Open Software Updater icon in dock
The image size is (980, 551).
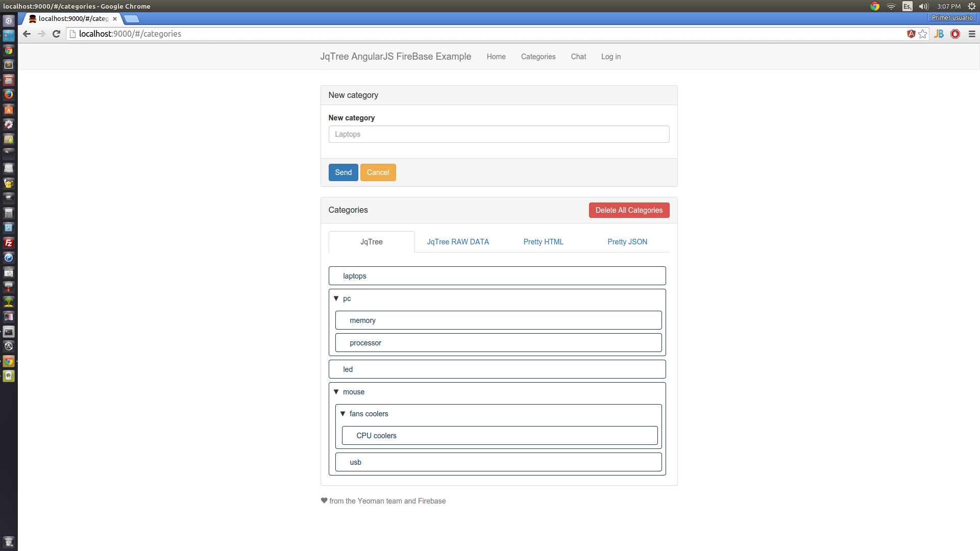coord(9,346)
